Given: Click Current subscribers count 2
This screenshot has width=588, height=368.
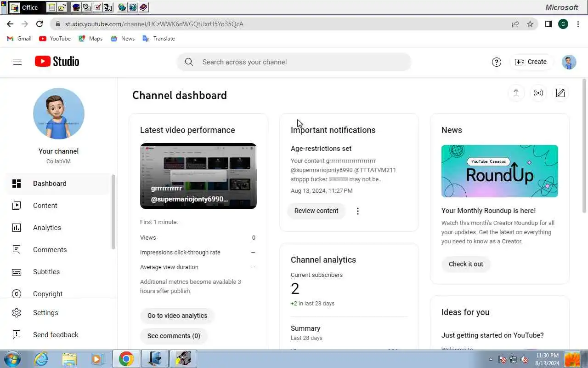Looking at the screenshot, I should pos(295,289).
